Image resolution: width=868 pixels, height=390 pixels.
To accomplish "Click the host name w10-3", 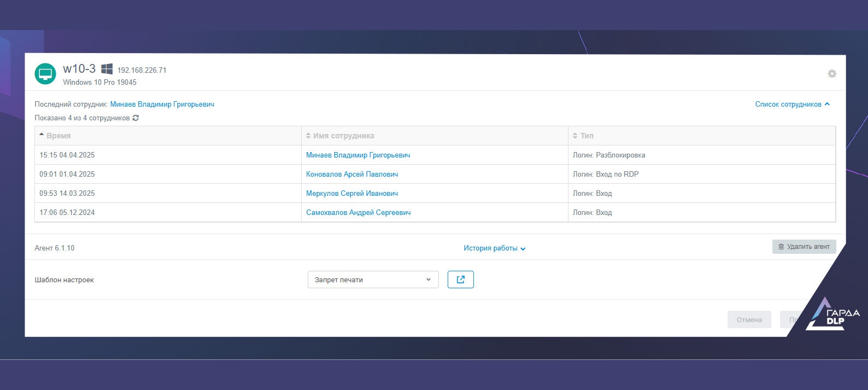I will tap(79, 68).
